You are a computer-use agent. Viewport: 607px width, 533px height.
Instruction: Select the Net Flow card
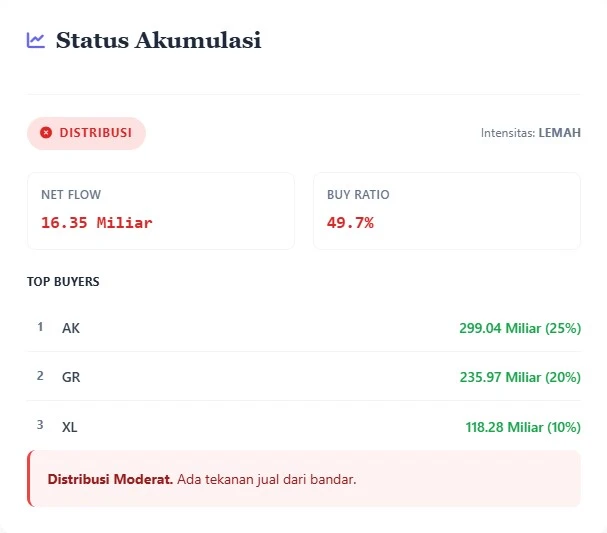160,210
